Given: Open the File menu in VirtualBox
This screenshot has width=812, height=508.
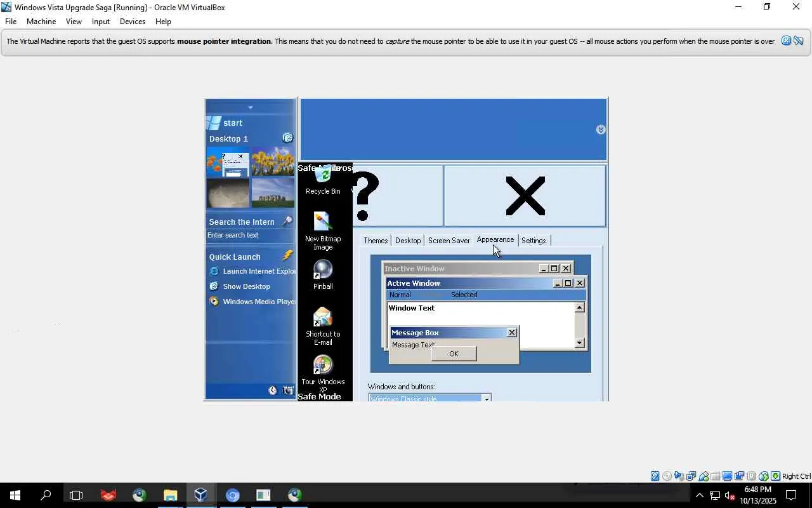Looking at the screenshot, I should pyautogui.click(x=11, y=22).
